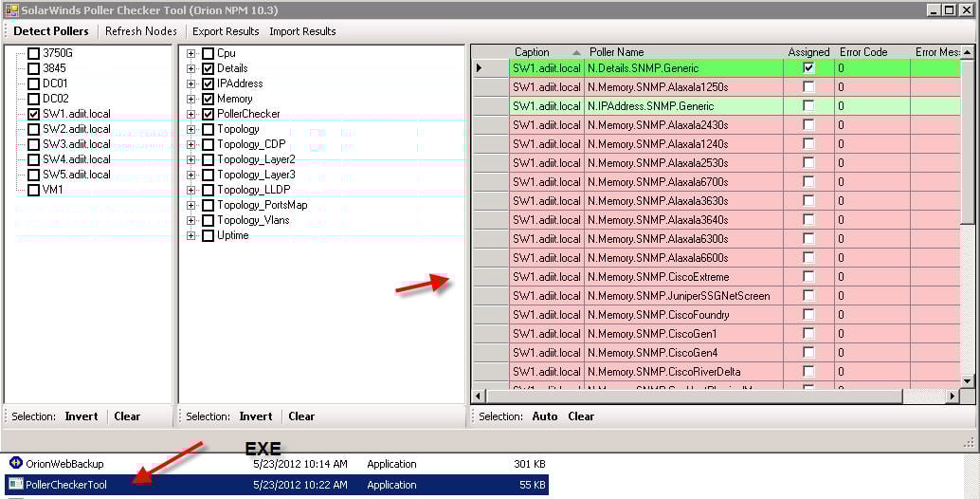Expand the IPAddress tree node
This screenshot has height=499, width=980.
pyautogui.click(x=191, y=83)
